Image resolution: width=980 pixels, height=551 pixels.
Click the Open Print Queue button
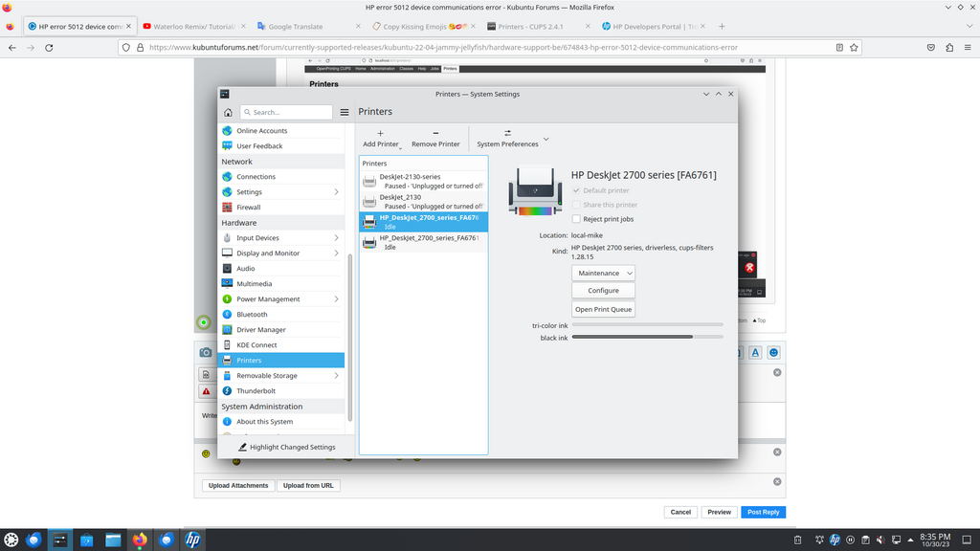[x=603, y=310]
